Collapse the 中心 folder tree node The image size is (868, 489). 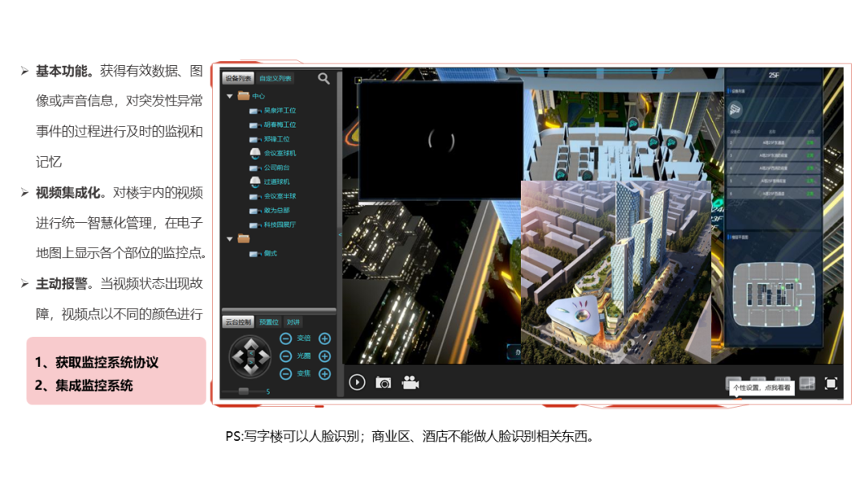coord(230,97)
